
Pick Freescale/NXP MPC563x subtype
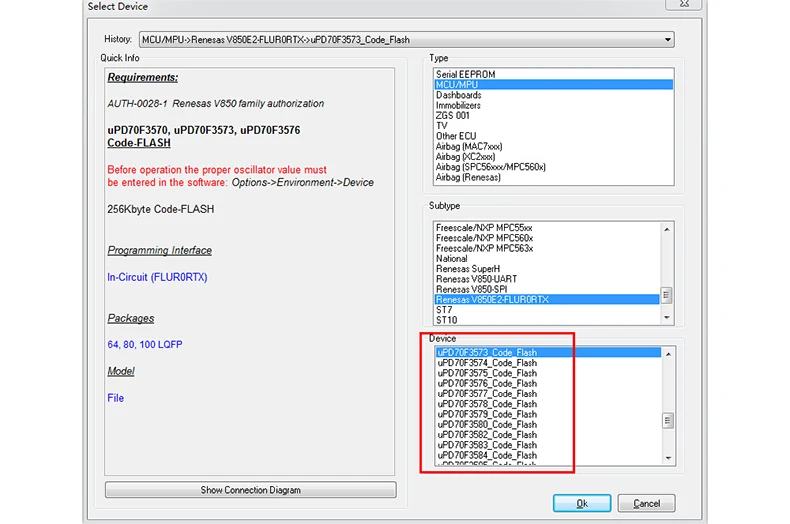547,248
